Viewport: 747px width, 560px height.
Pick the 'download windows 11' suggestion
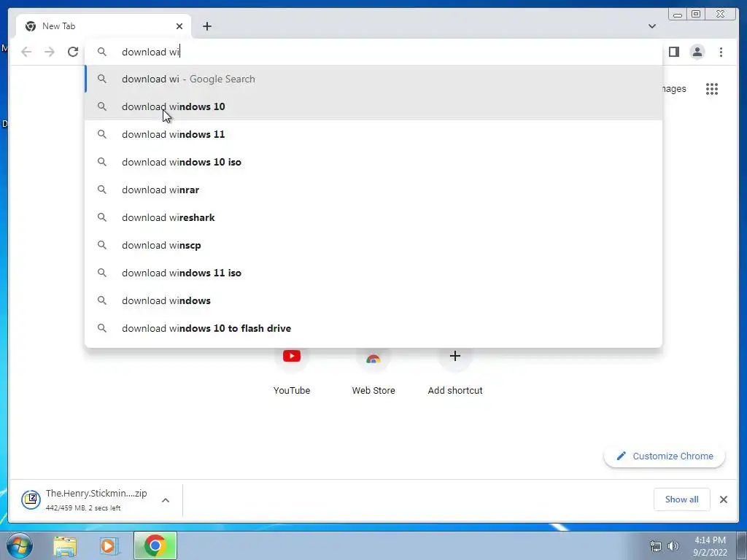tap(373, 134)
